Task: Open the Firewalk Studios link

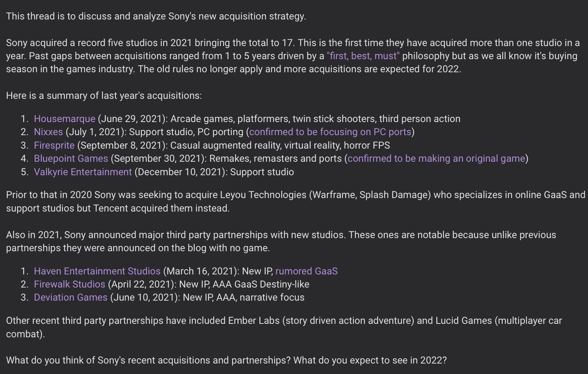Action: click(69, 285)
